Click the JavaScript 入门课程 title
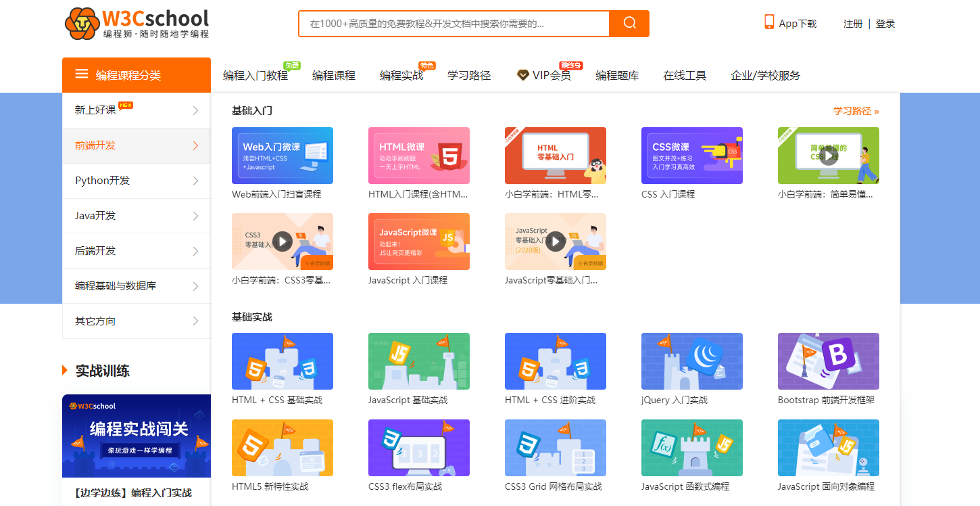The width and height of the screenshot is (980, 506). tap(408, 280)
